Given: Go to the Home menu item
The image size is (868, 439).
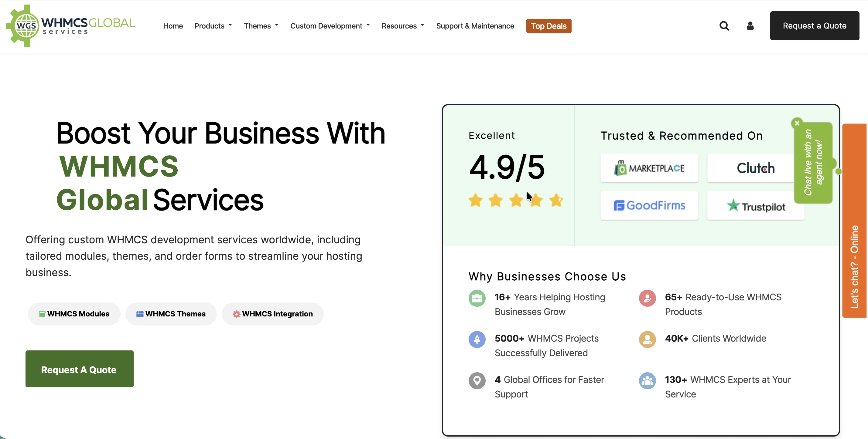Looking at the screenshot, I should (x=173, y=26).
